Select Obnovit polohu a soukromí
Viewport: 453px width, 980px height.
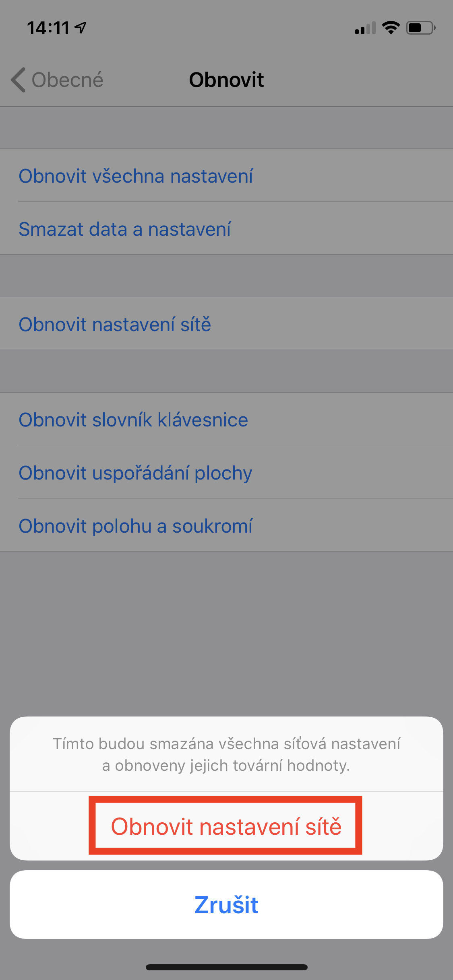[x=136, y=526]
